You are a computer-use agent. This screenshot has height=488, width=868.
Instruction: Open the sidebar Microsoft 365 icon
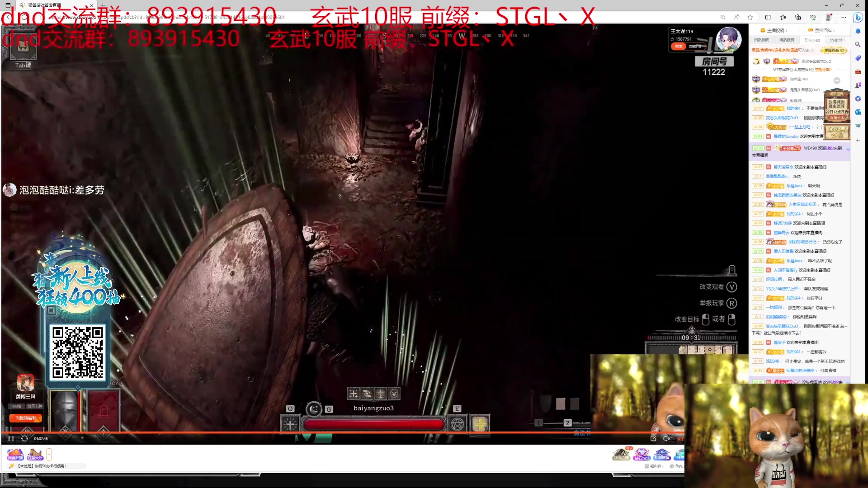[x=858, y=99]
